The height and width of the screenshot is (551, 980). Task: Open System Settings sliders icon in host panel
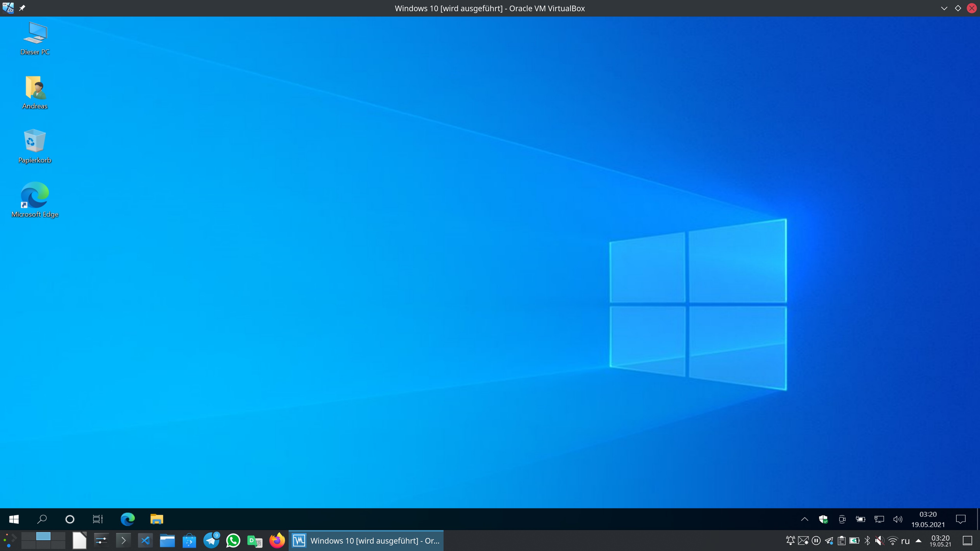point(101,541)
